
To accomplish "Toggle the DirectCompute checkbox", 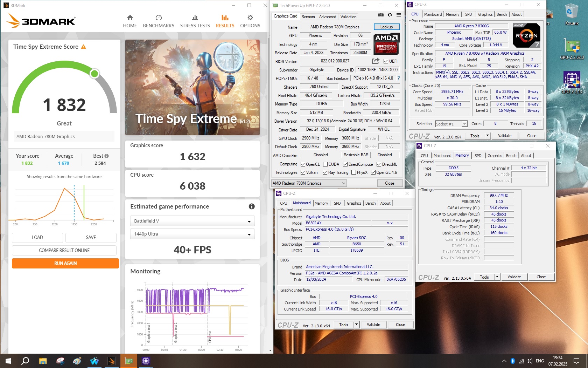I will (345, 164).
